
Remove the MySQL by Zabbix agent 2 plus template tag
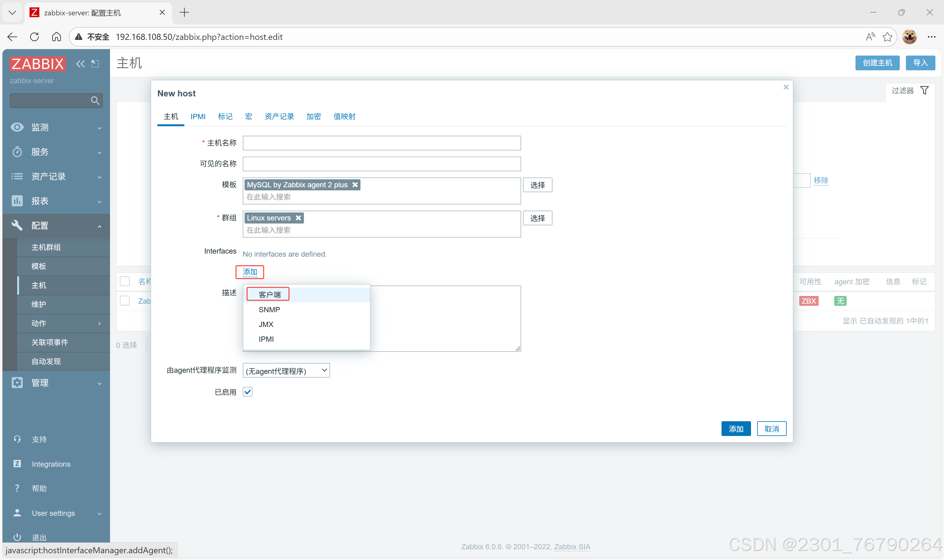[x=355, y=185]
